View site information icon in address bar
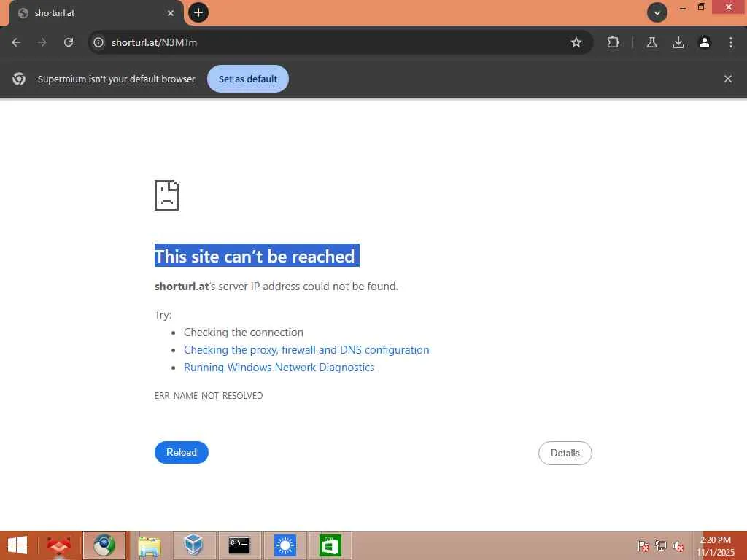 coord(98,42)
